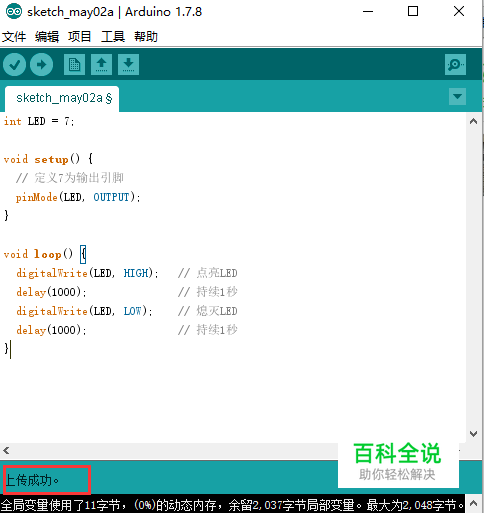Click the console memory usage message
Image resolution: width=484 pixels, height=513 pixels.
232,505
